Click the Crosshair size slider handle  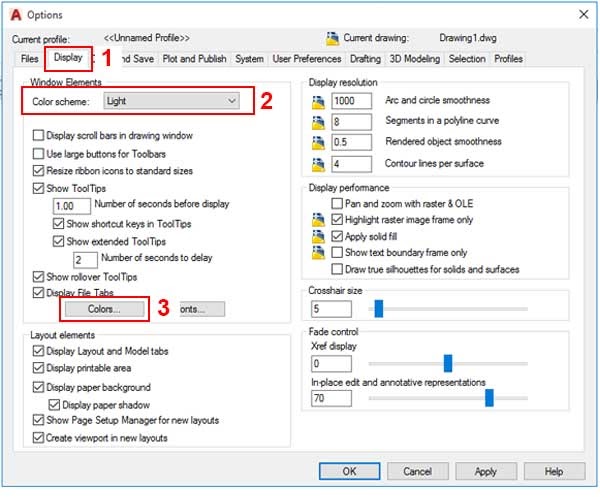click(378, 308)
